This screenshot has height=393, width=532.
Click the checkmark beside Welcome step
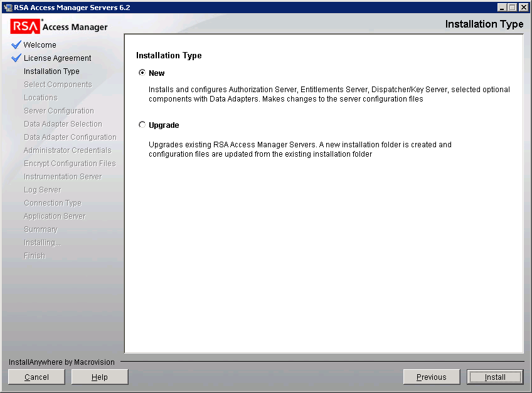[x=15, y=45]
